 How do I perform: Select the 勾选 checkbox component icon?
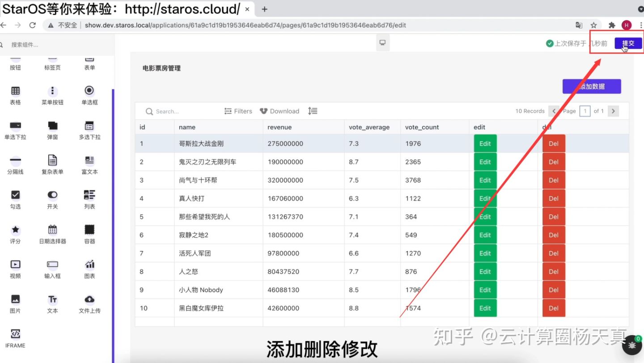tap(15, 195)
